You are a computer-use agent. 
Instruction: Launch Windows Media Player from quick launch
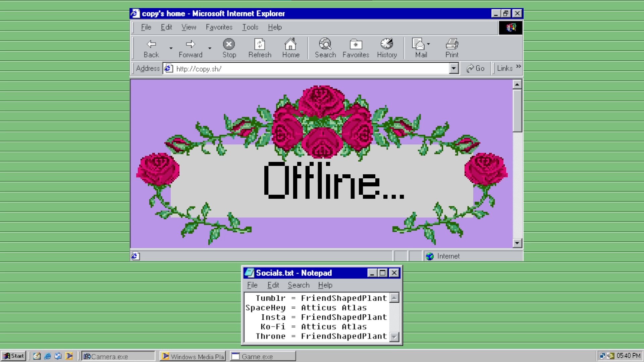69,356
